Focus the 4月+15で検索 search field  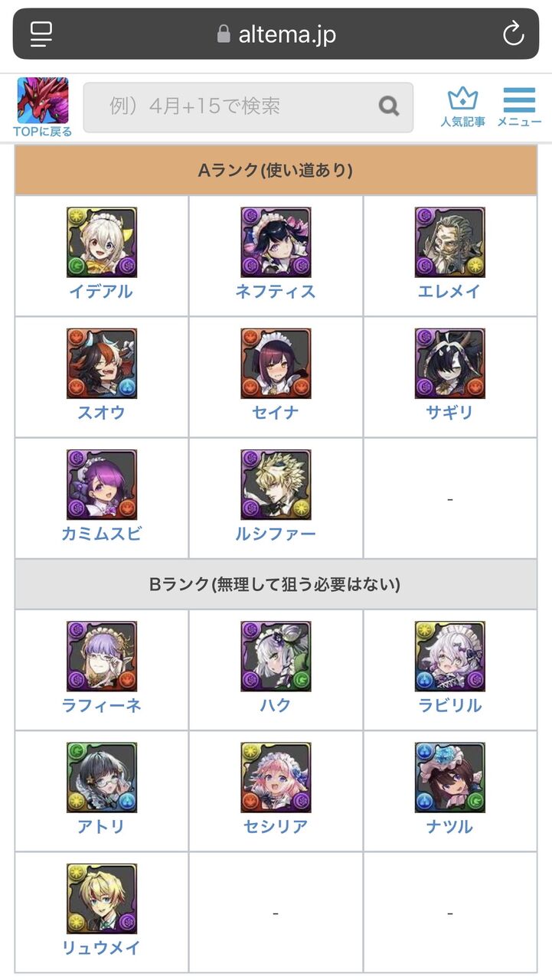point(248,107)
